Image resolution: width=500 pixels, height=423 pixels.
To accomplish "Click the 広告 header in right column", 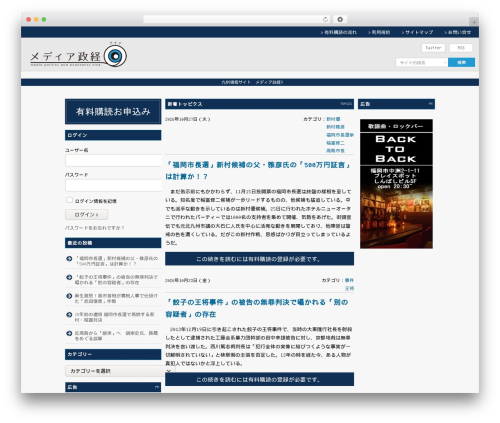I will point(396,104).
